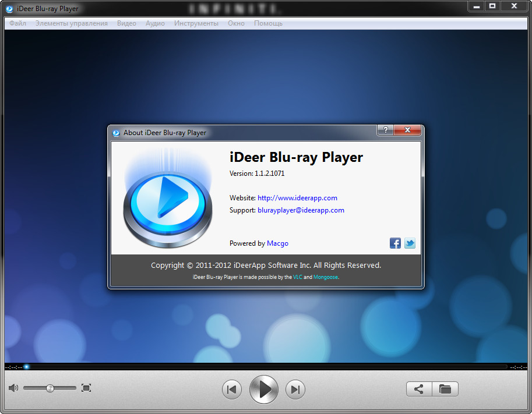Open the ideerapp.com website link

pyautogui.click(x=297, y=198)
